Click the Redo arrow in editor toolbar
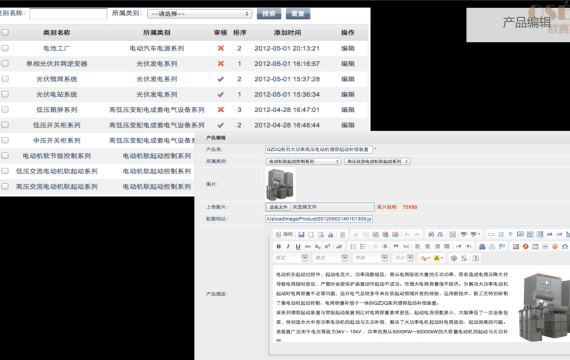The image size is (570, 360). click(417, 235)
